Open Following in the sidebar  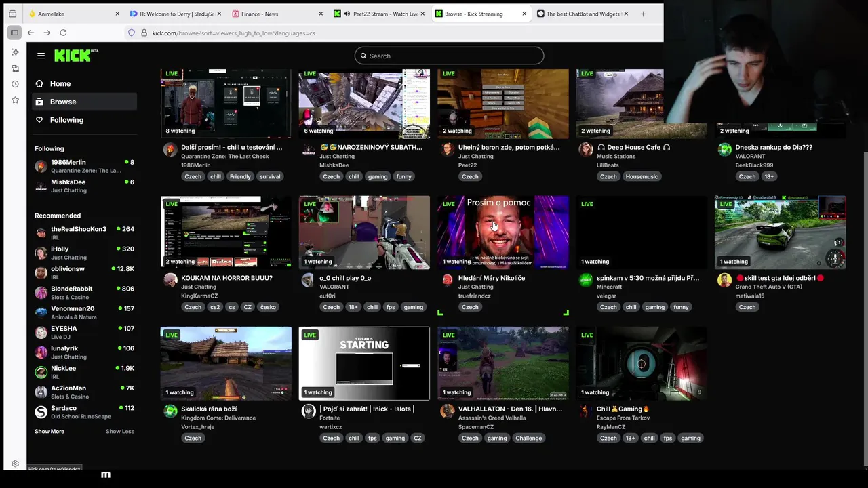tap(84, 120)
